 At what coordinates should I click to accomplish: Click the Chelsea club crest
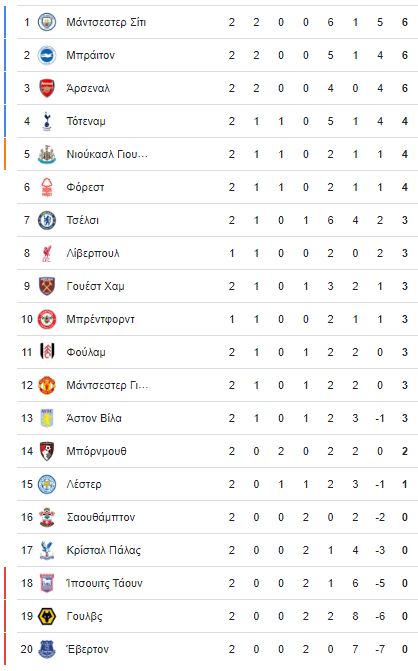pyautogui.click(x=47, y=220)
